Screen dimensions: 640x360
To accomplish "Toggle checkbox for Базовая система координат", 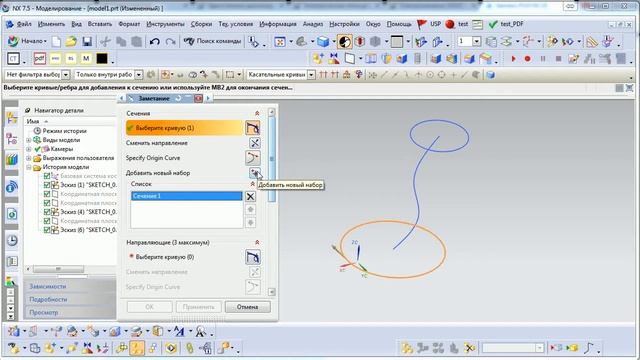I will 47,176.
